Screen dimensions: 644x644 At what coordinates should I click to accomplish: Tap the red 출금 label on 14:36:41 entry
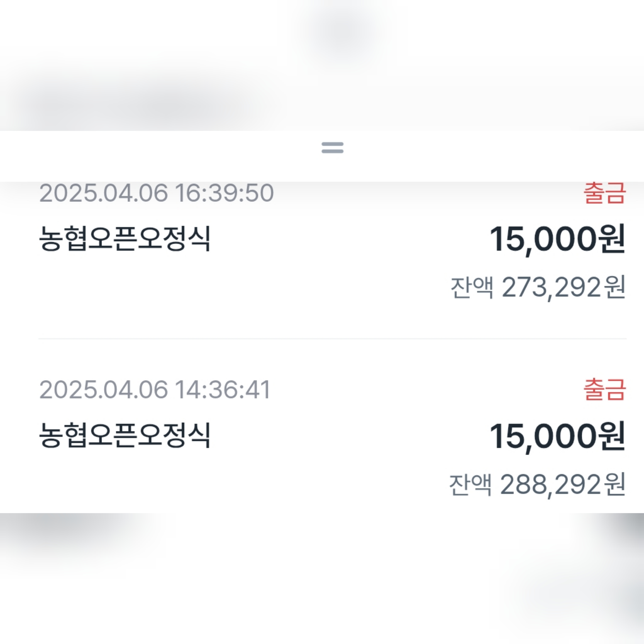[604, 389]
